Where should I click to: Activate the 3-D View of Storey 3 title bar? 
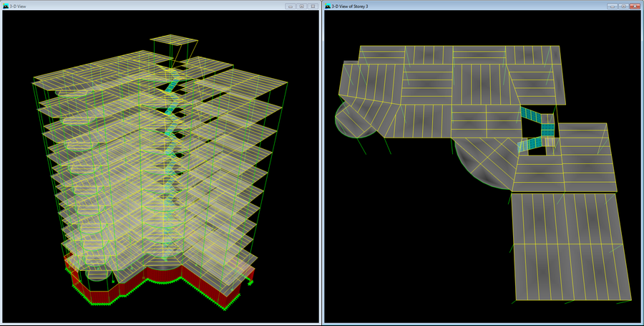[465, 6]
